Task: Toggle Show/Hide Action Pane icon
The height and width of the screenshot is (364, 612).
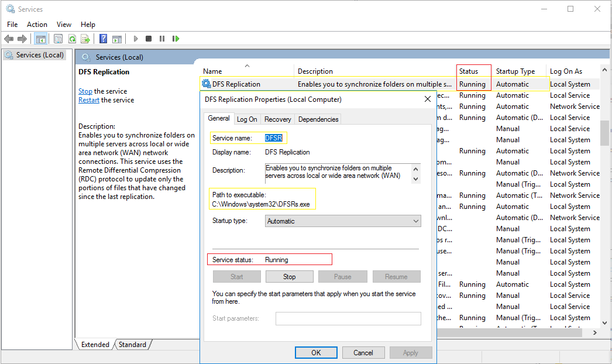Action: [117, 39]
